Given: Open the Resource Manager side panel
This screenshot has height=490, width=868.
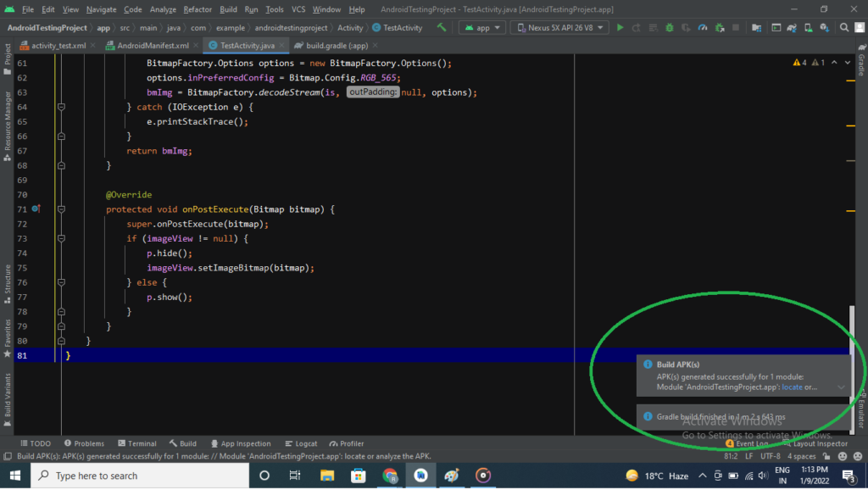Looking at the screenshot, I should tap(7, 126).
